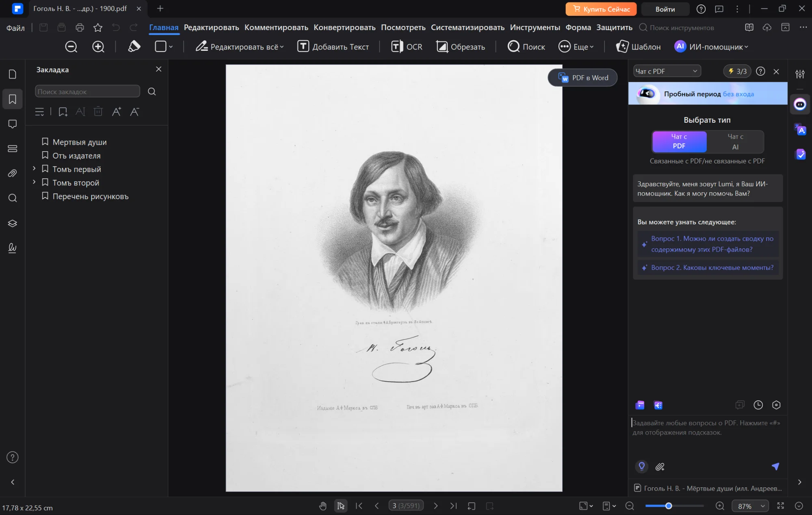Expand the Томъ первый bookmark
Viewport: 812px width, 515px height.
[x=34, y=169]
